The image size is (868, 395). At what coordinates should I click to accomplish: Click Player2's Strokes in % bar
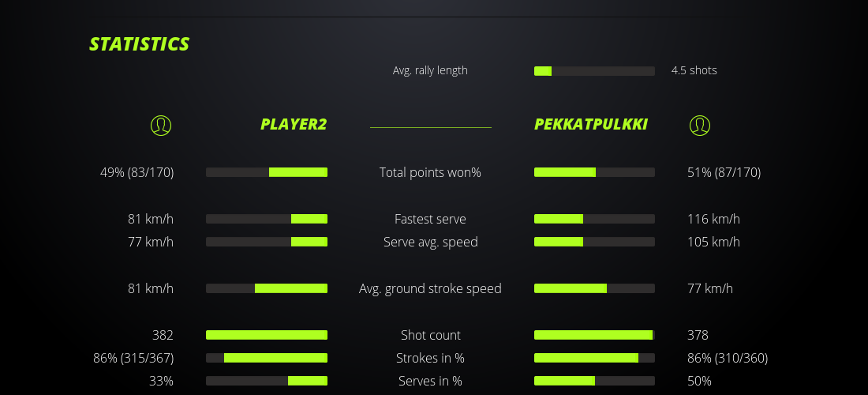pos(267,358)
